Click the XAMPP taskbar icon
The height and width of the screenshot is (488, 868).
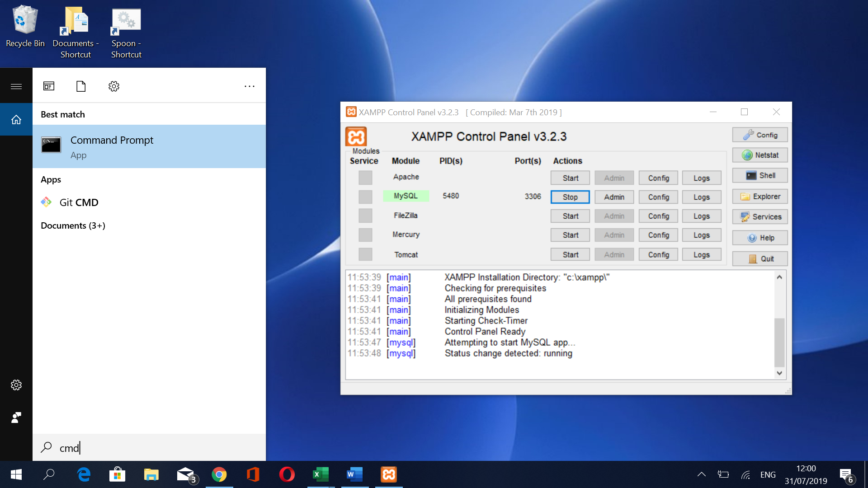388,474
